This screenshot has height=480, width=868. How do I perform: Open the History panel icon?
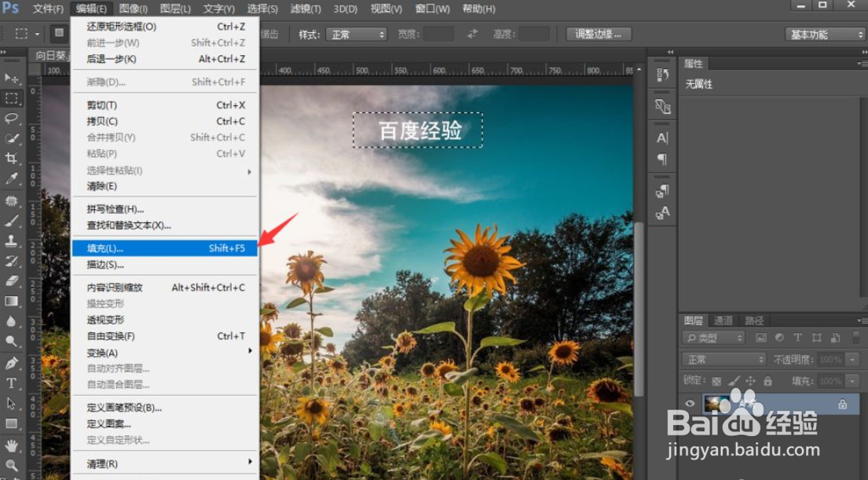(662, 74)
